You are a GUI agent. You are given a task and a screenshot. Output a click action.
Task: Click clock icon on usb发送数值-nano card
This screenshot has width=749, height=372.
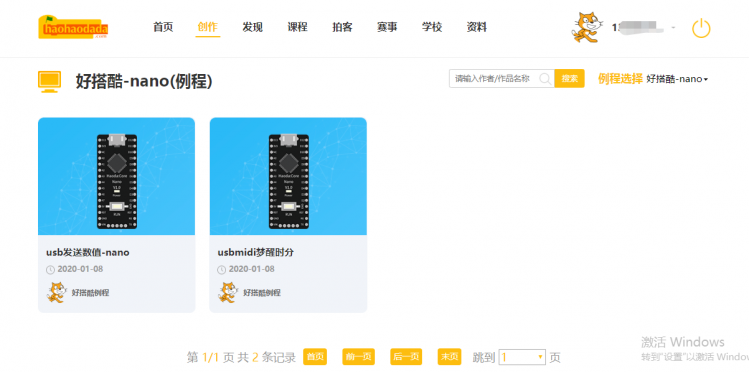[x=50, y=270]
